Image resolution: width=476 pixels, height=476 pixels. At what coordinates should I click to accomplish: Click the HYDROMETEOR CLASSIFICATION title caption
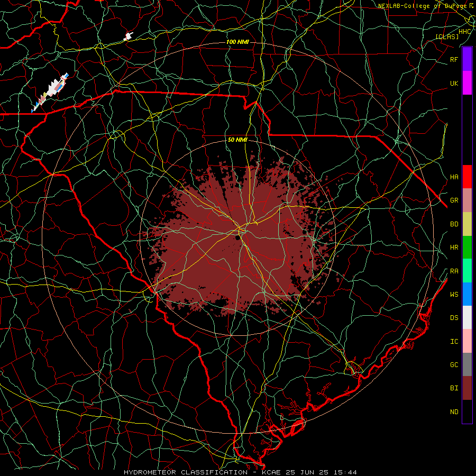point(240,472)
